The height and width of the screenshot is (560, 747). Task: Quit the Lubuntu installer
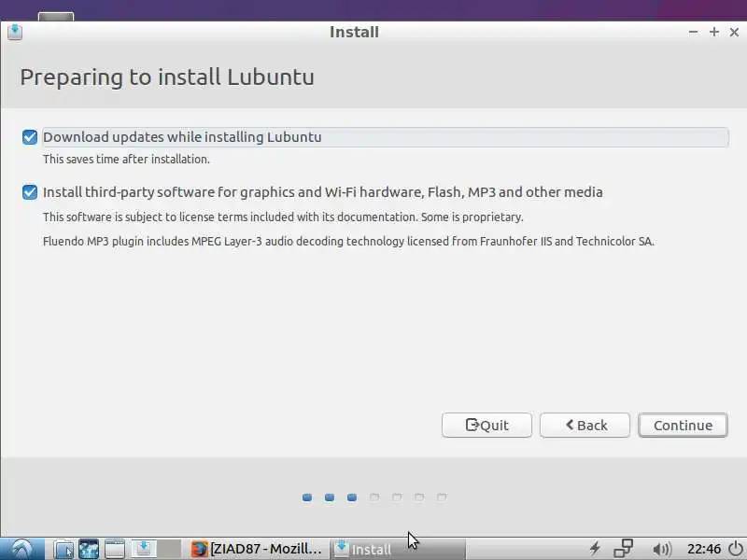pyautogui.click(x=486, y=425)
